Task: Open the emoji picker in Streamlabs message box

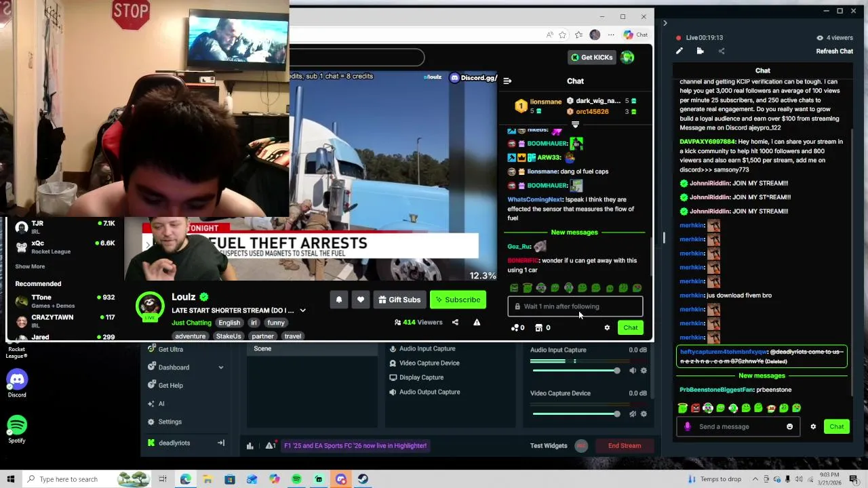Action: point(789,427)
